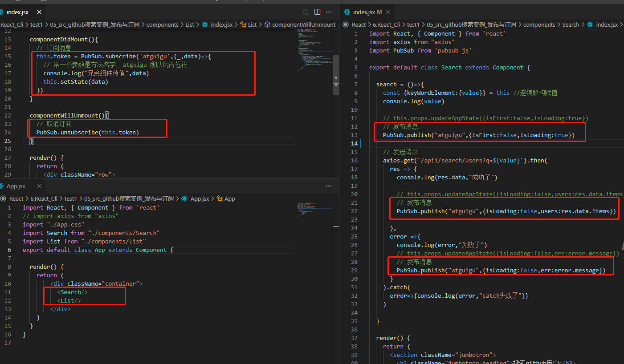Open 05_src_github breadcrumb in App.jsx pane
Viewport: 624px width, 364px height.
[x=129, y=198]
